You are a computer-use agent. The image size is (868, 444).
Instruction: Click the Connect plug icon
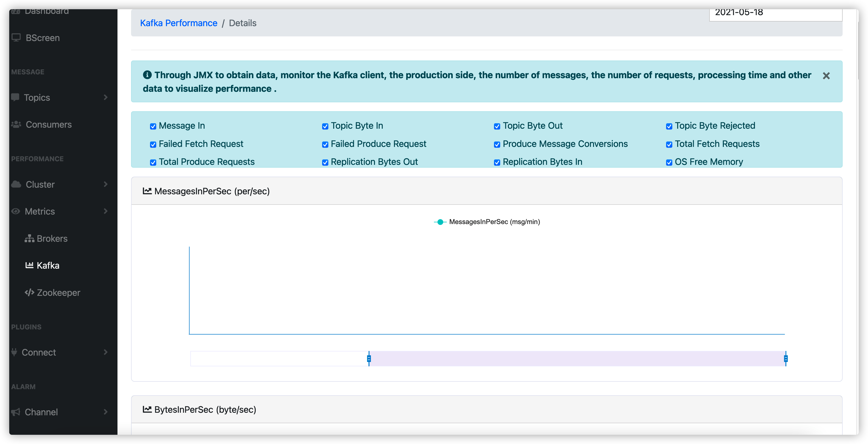click(14, 352)
